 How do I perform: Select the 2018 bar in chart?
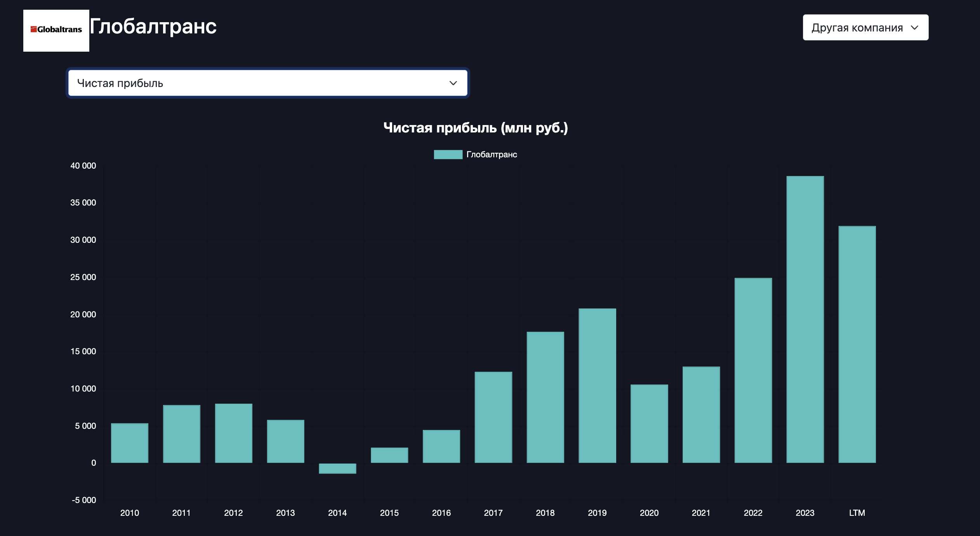click(x=546, y=397)
